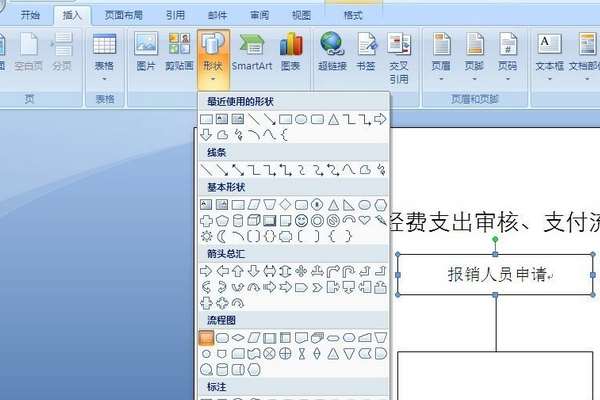Select the cube shape under 基本形状

click(x=254, y=220)
